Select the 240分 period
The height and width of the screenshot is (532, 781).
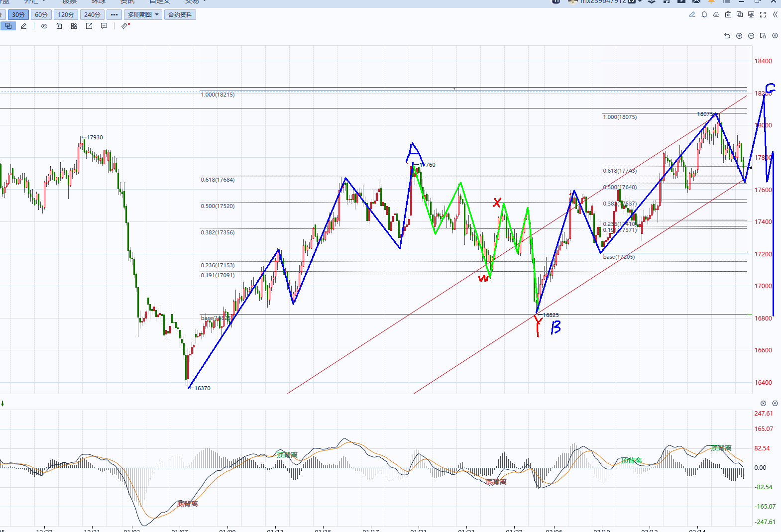[92, 15]
